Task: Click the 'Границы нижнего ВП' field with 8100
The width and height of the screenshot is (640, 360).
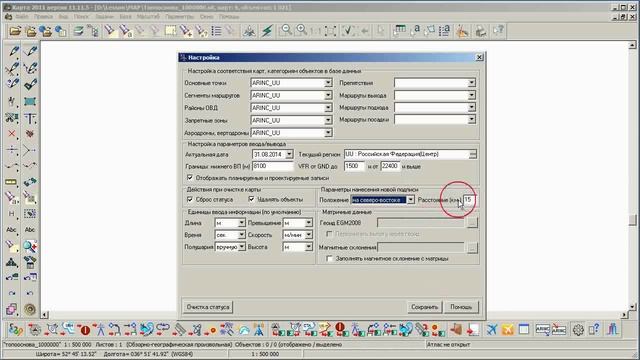Action: (272, 166)
